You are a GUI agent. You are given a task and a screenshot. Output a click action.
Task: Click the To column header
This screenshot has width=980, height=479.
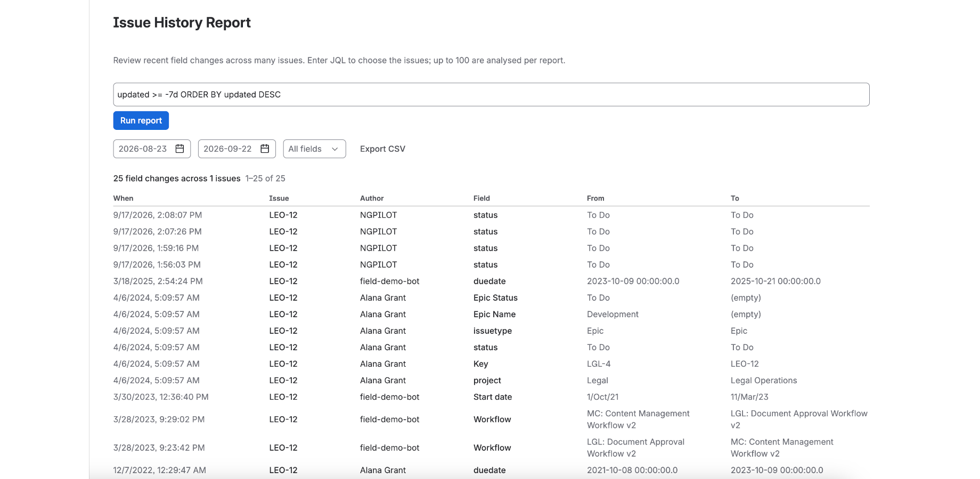pyautogui.click(x=735, y=199)
